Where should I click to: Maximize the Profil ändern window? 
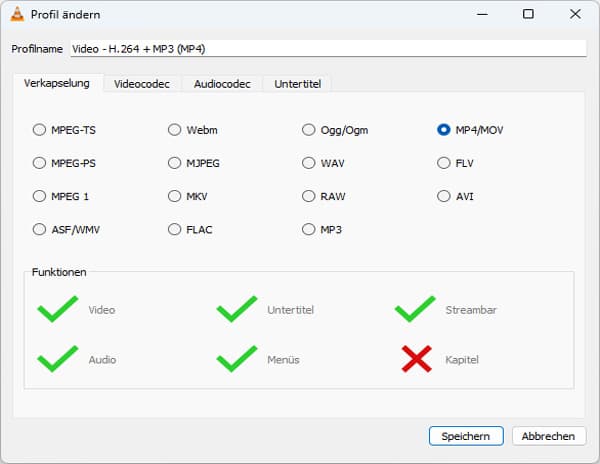(528, 15)
